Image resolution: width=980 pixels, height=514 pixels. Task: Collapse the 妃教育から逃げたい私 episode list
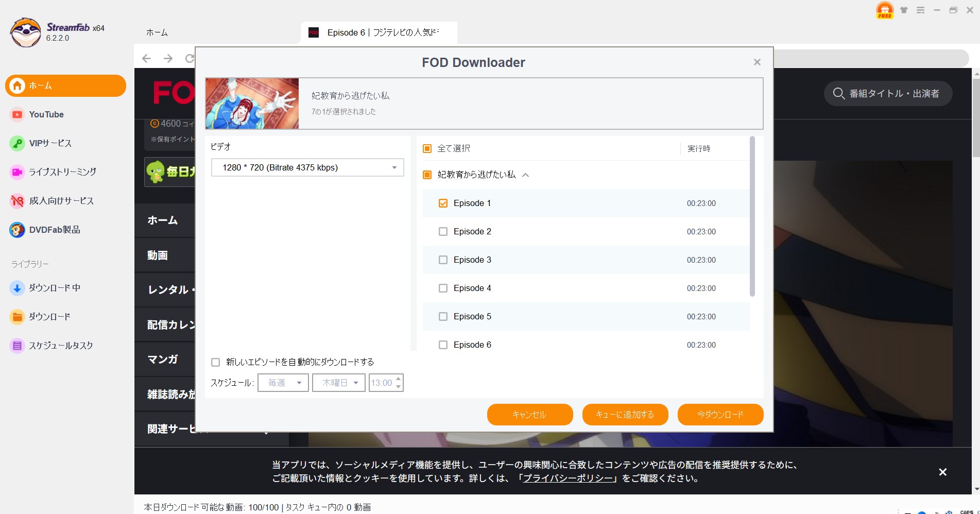tap(526, 175)
